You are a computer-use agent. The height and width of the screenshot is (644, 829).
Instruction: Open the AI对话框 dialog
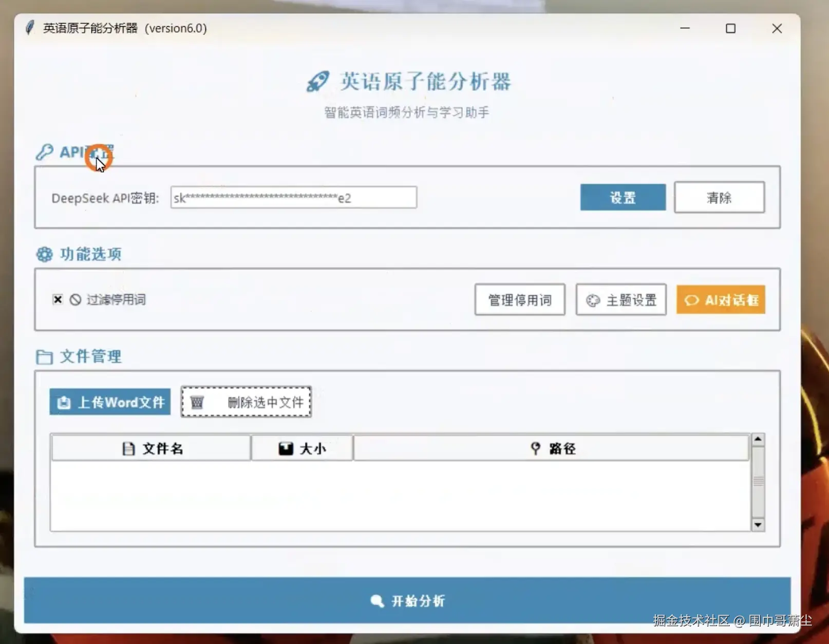(720, 300)
